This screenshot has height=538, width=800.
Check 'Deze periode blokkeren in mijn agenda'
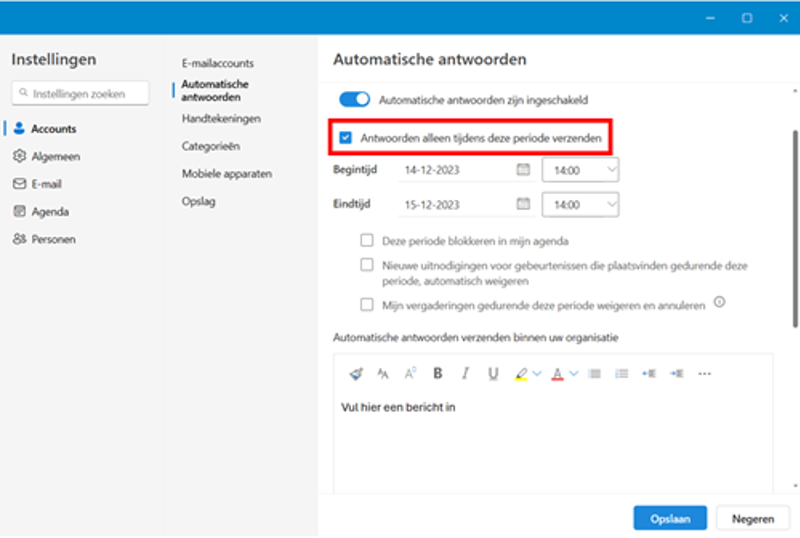pos(367,241)
